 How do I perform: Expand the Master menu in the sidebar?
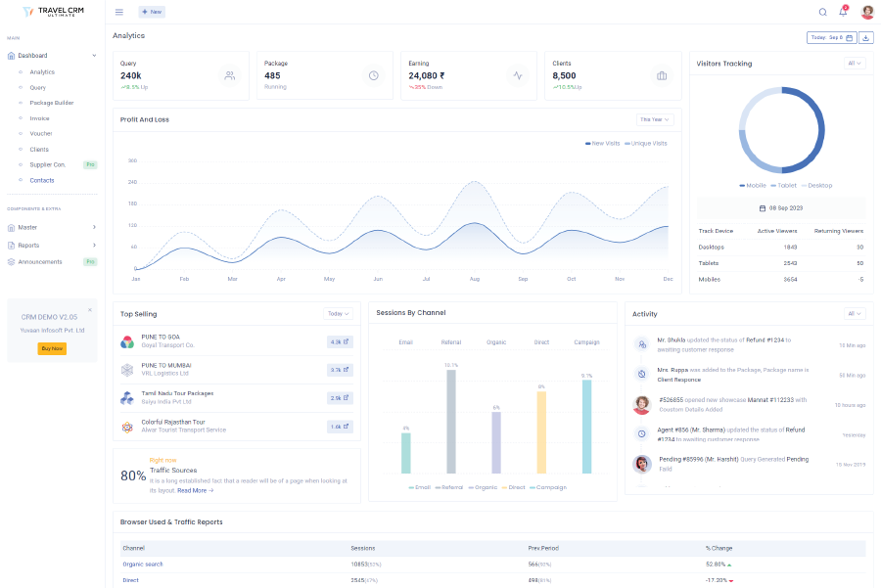tap(52, 227)
